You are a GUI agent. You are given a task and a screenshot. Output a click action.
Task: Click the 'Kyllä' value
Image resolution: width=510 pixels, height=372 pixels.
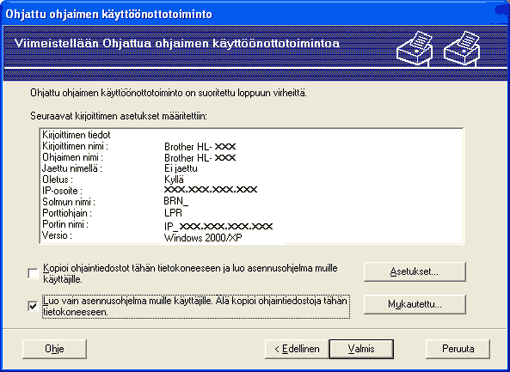(174, 180)
